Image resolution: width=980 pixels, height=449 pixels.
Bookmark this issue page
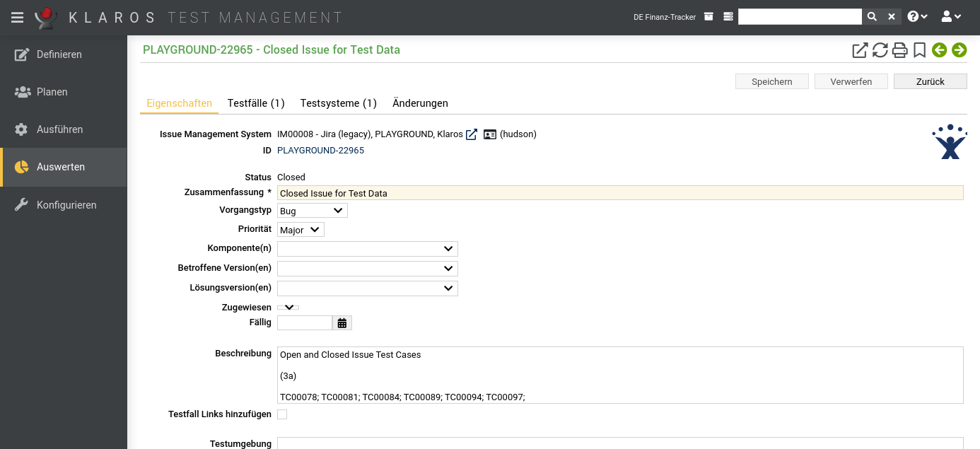coord(919,50)
